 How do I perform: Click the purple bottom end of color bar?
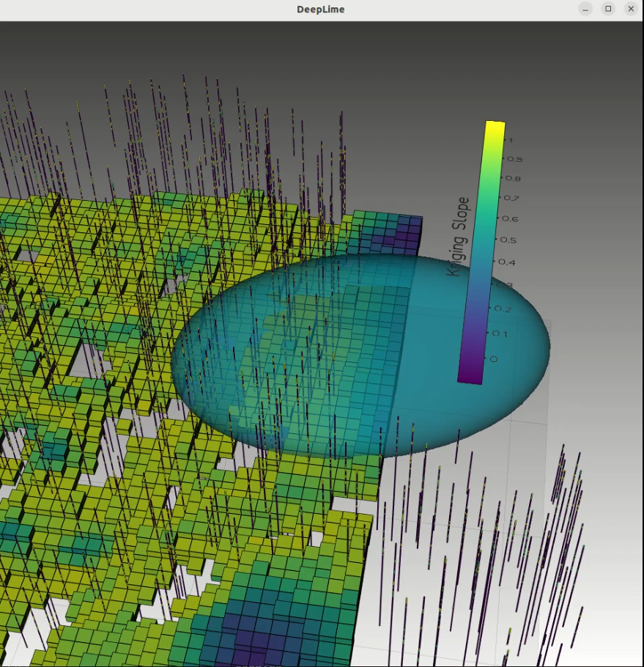(470, 374)
